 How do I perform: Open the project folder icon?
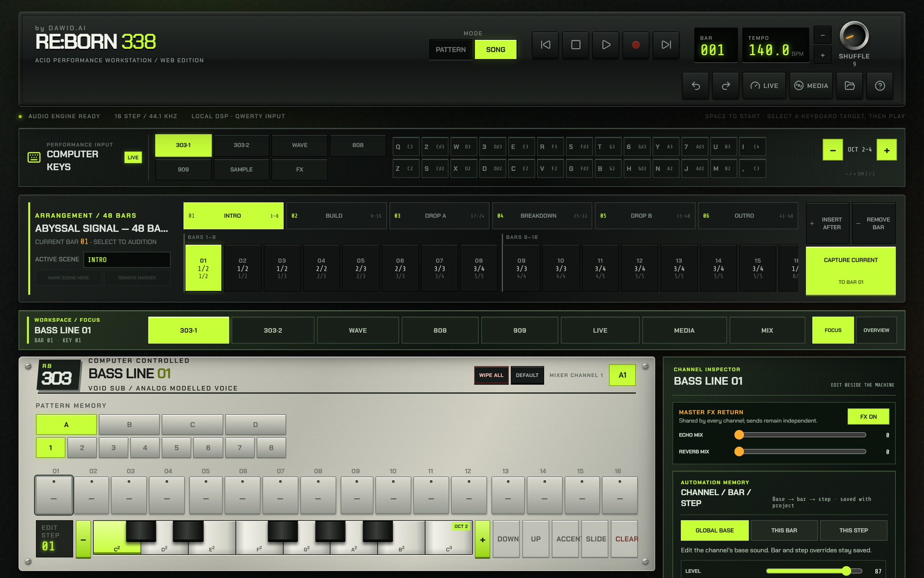tap(850, 86)
